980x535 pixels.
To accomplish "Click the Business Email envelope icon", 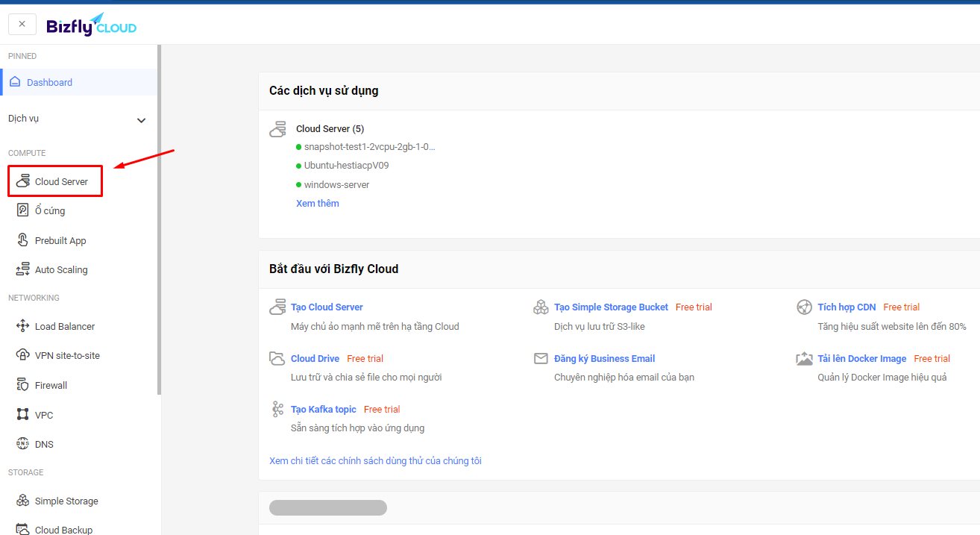I will coord(541,358).
